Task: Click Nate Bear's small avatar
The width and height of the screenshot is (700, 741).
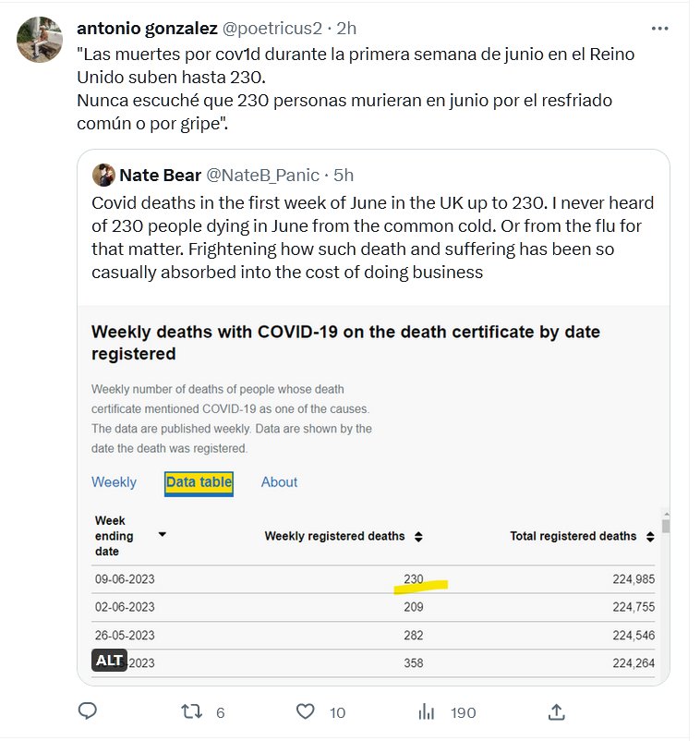Action: pos(103,175)
